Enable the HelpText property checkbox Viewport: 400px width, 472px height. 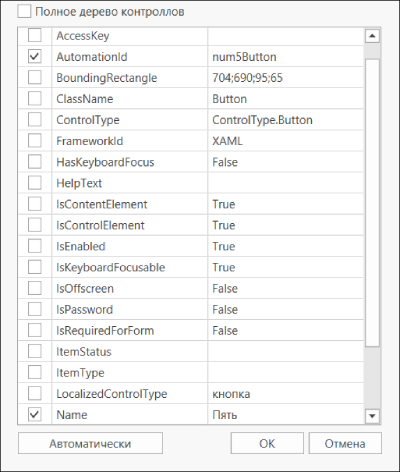pyautogui.click(x=35, y=183)
